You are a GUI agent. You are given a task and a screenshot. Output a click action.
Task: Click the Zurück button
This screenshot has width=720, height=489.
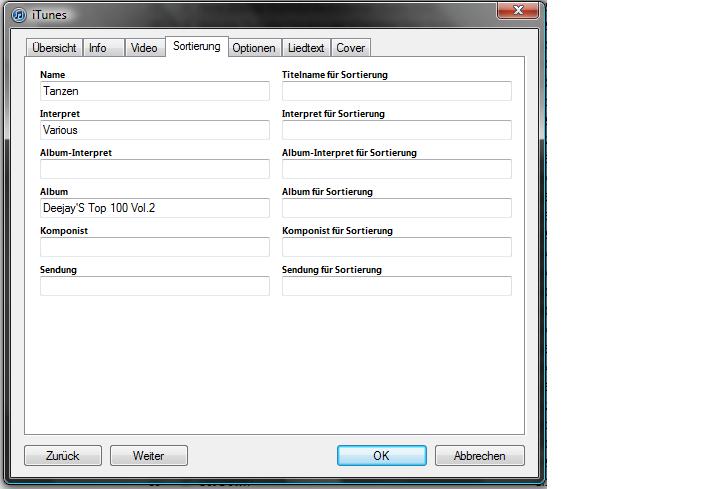tap(63, 455)
